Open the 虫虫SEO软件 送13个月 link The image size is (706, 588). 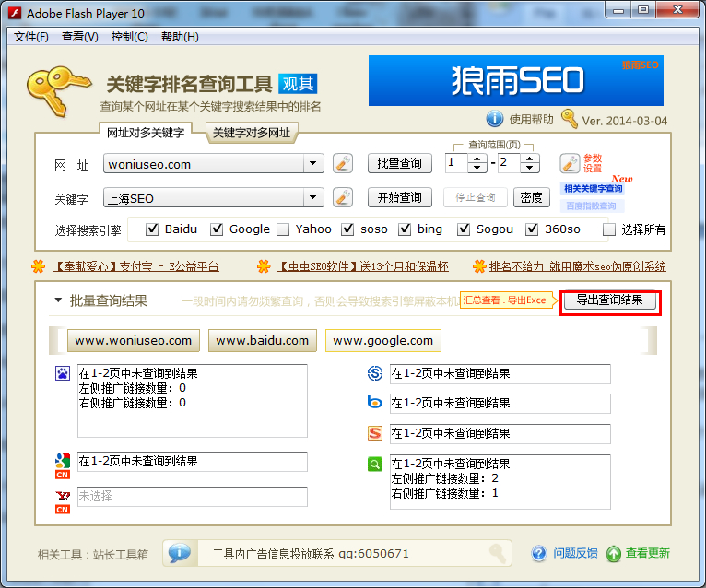(x=363, y=266)
